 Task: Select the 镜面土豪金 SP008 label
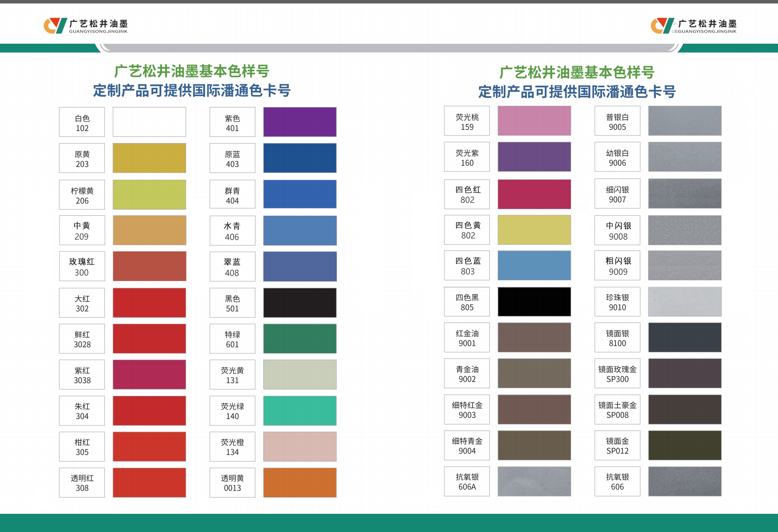coord(618,409)
